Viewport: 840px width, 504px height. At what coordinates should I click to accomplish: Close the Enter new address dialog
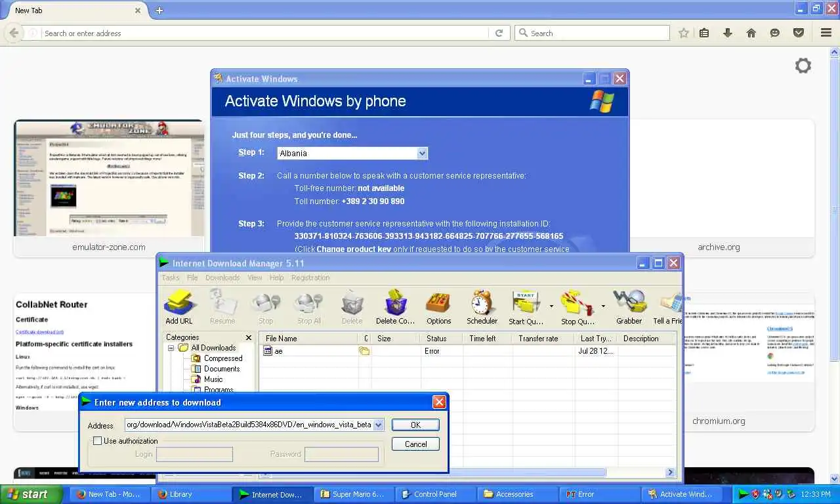tap(439, 402)
